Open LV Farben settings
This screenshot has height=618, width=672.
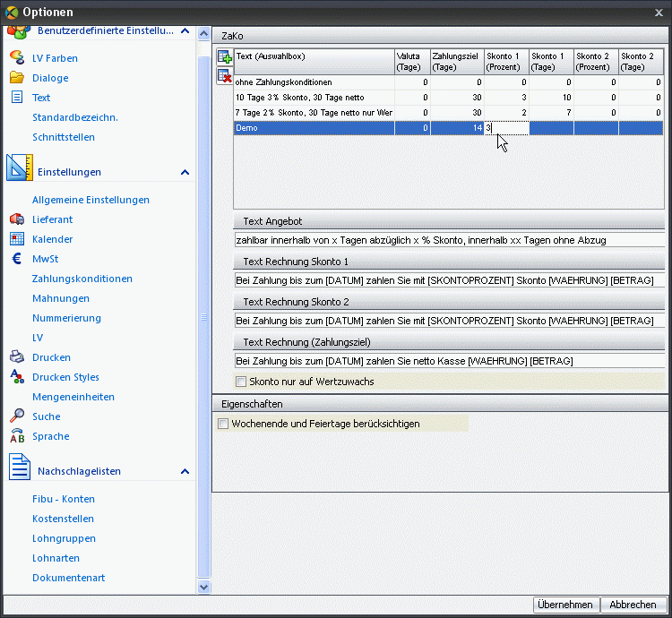coord(55,58)
